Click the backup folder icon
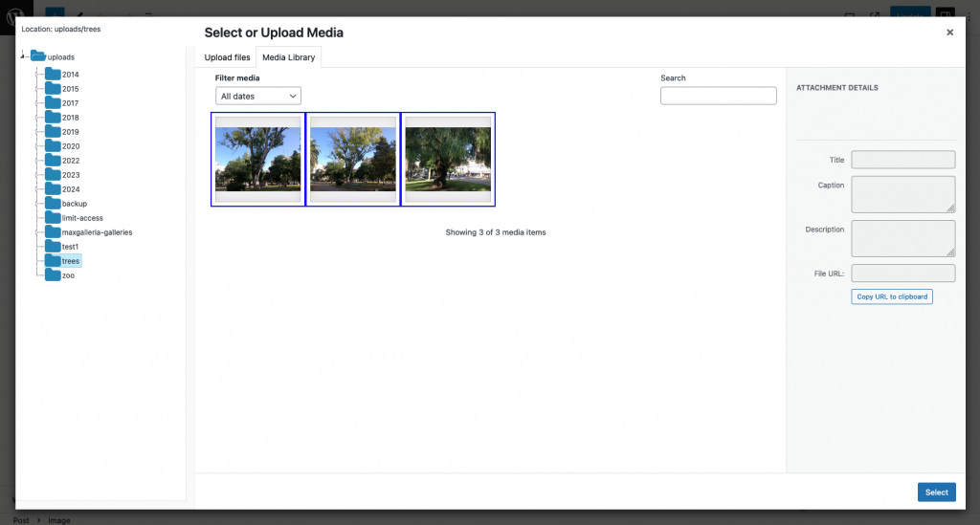980x525 pixels. tap(53, 204)
